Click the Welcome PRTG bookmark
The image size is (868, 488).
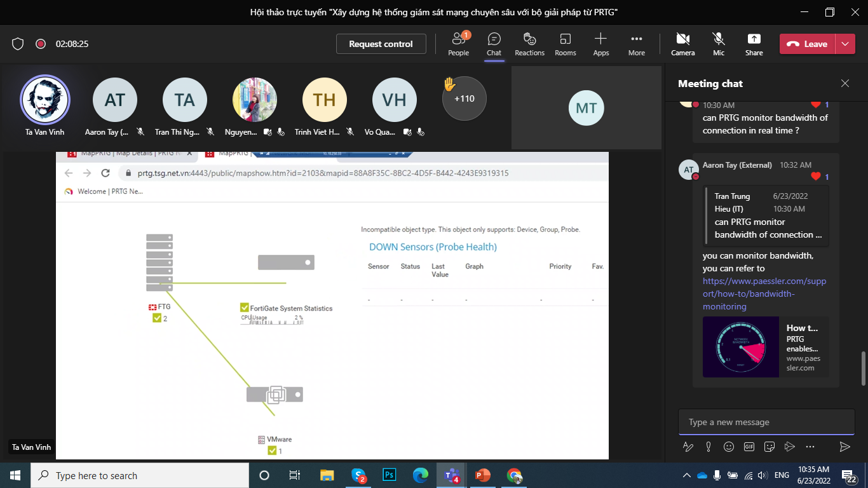pyautogui.click(x=104, y=191)
